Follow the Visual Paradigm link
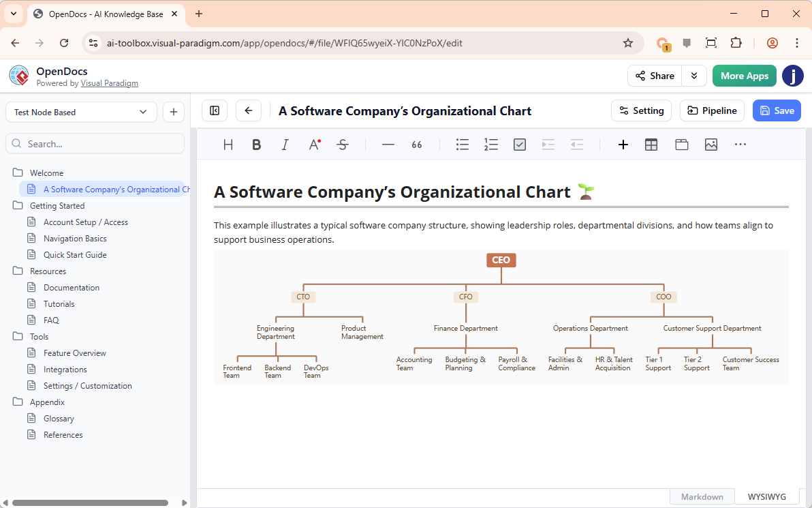This screenshot has height=508, width=812. click(x=109, y=83)
